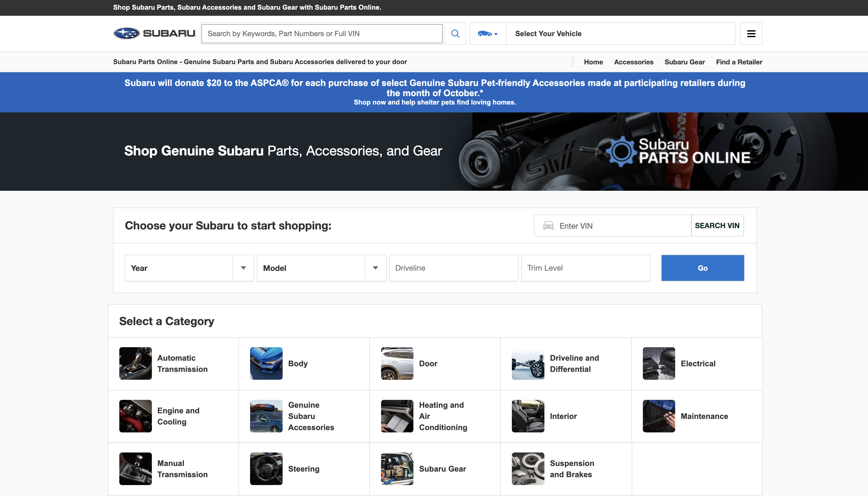Open Subaru Gear in the top navigation
This screenshot has width=868, height=496.
coord(685,62)
